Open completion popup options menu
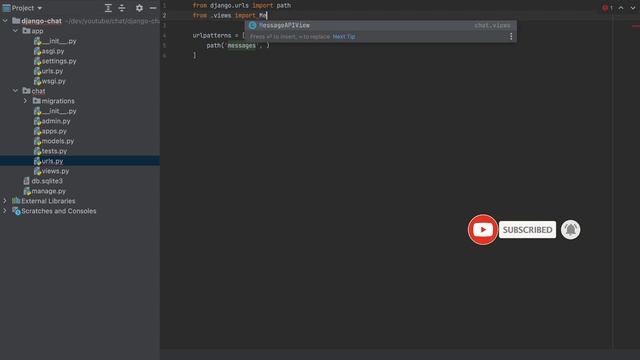The height and width of the screenshot is (360, 640). coord(511,37)
